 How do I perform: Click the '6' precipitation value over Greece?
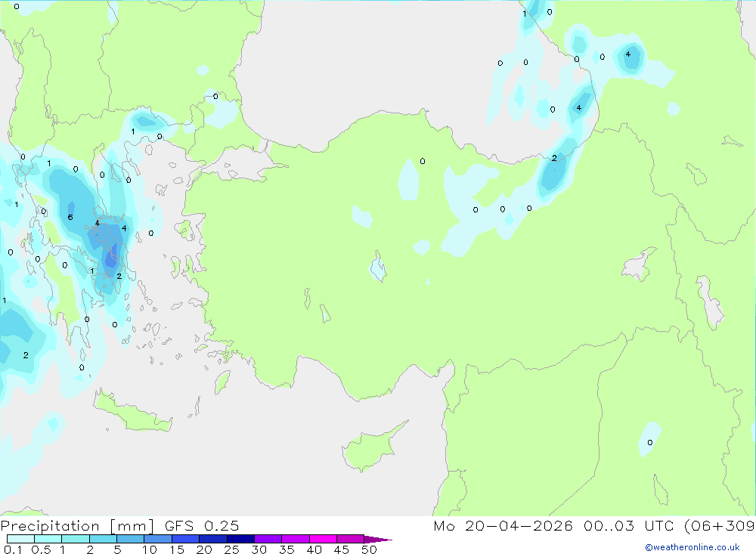(70, 218)
